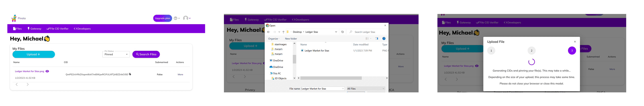Viewport: 644px width, 106px height.
Task: Open the view options dropdown arrow in the Open dialog
Action: coord(371,39)
